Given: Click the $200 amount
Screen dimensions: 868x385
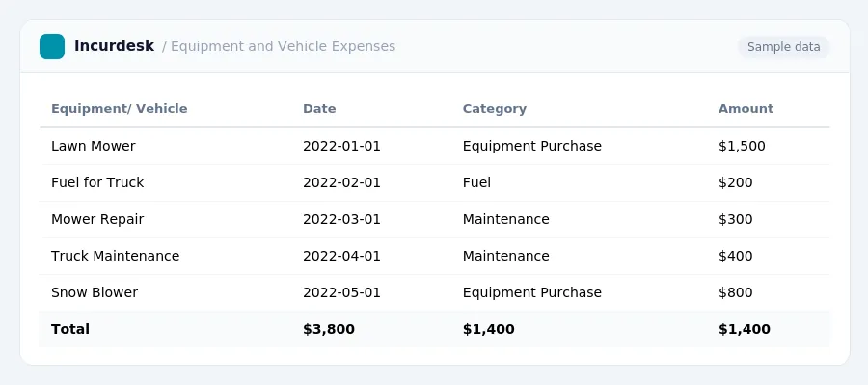Looking at the screenshot, I should tap(736, 182).
